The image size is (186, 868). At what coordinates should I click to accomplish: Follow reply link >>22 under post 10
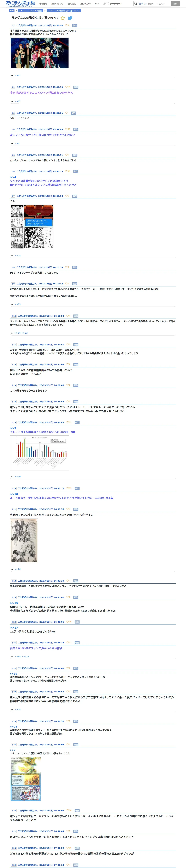[x=25, y=333]
